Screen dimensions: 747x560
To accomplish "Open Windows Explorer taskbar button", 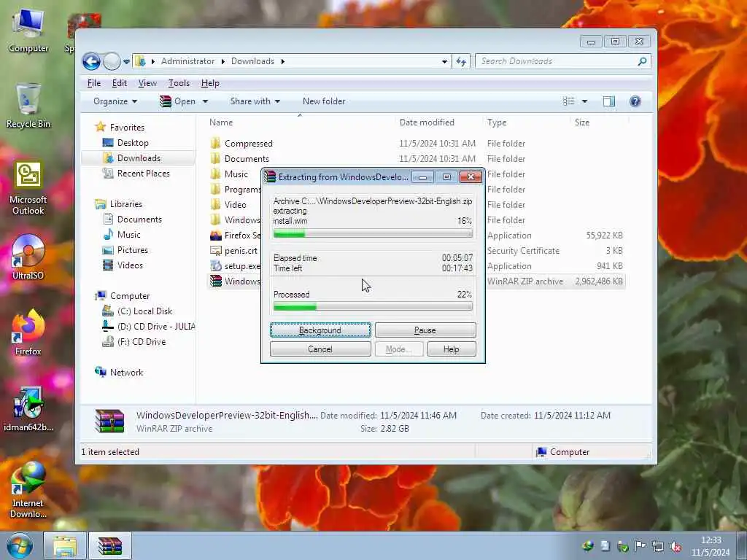I will pos(65,545).
